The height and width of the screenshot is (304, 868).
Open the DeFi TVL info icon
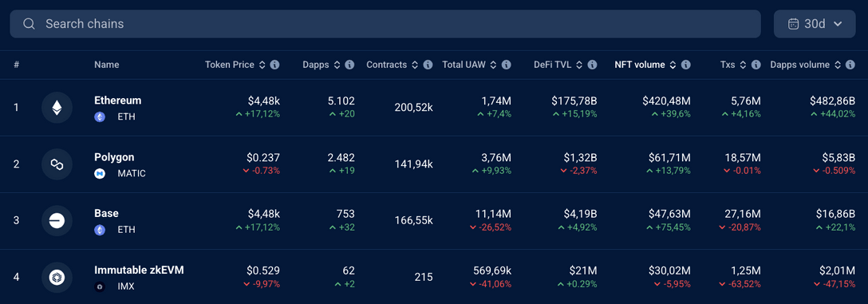click(x=592, y=65)
